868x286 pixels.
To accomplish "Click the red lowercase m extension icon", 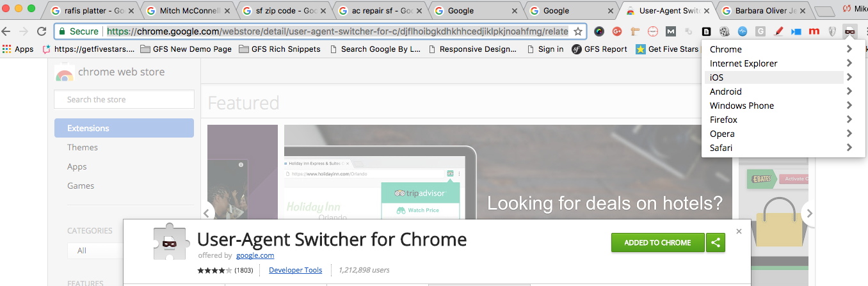I will (x=814, y=31).
